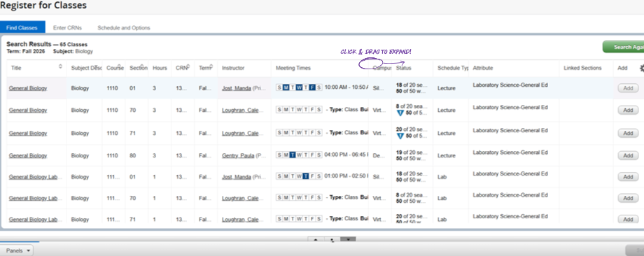Open General Biology title link, section 71 lecture

click(28, 134)
